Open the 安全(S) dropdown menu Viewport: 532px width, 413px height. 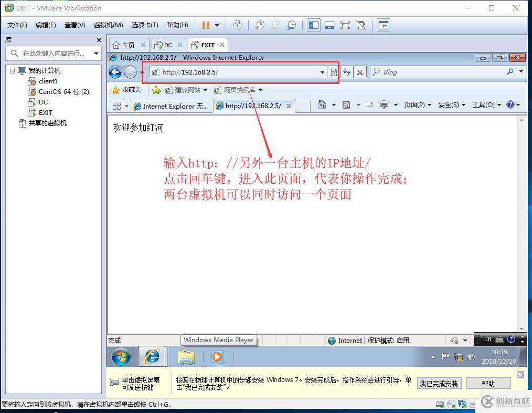click(x=452, y=105)
